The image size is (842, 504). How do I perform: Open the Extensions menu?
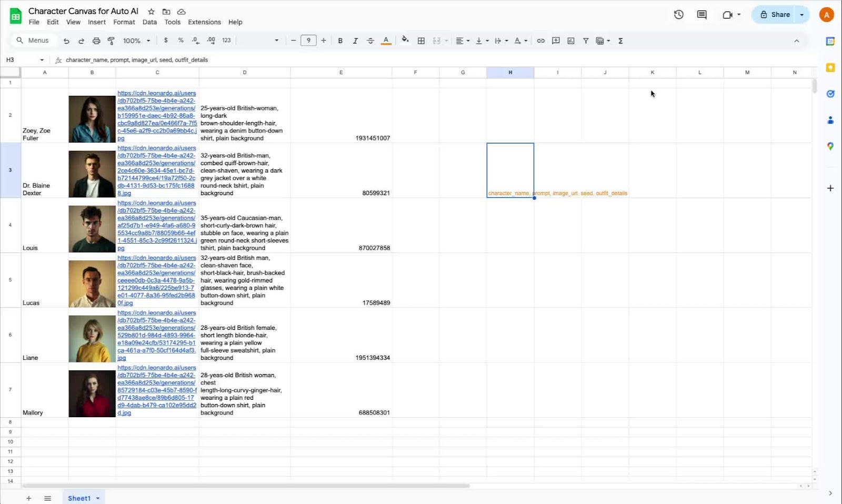[x=204, y=22]
